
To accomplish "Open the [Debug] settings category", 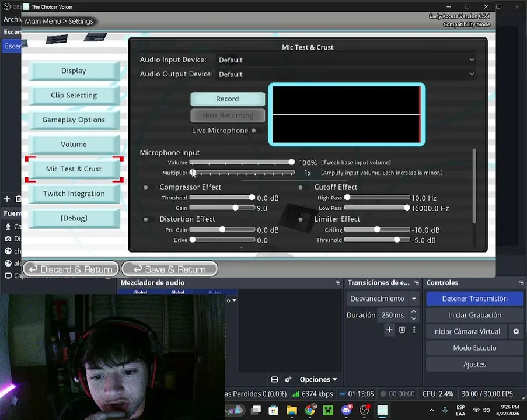I will pos(74,218).
